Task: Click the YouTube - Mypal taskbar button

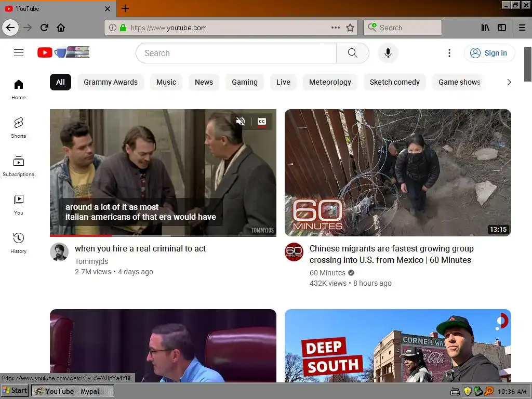Action: [73, 391]
